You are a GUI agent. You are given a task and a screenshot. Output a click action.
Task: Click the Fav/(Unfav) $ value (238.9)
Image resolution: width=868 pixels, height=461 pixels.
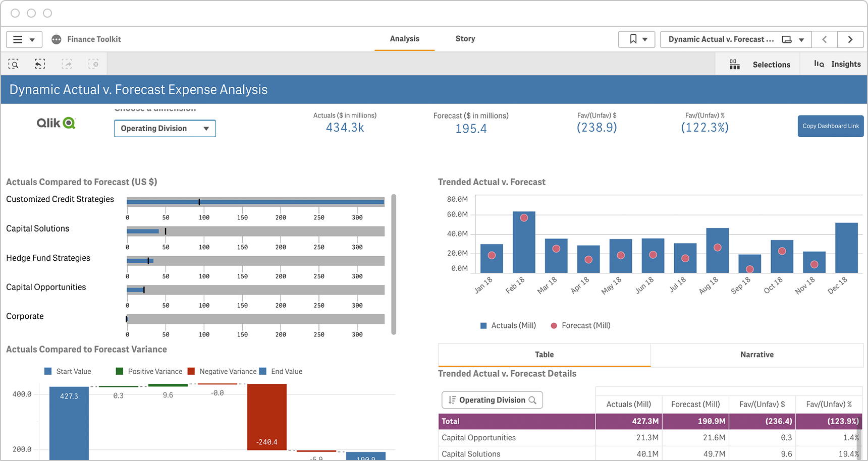click(x=596, y=128)
